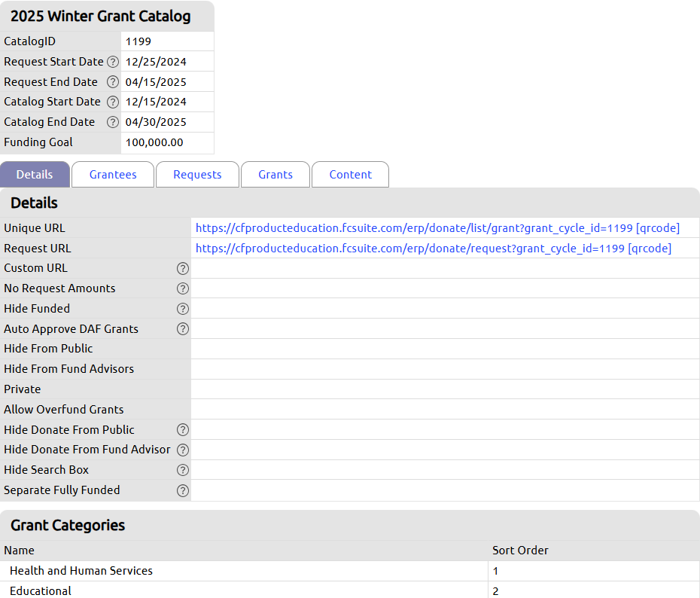The image size is (700, 598).
Task: Click the Private label
Action: [23, 389]
